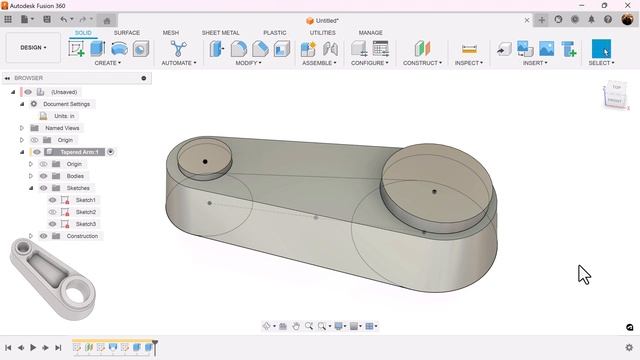
Task: Select the Press Pull tool
Action: click(217, 49)
